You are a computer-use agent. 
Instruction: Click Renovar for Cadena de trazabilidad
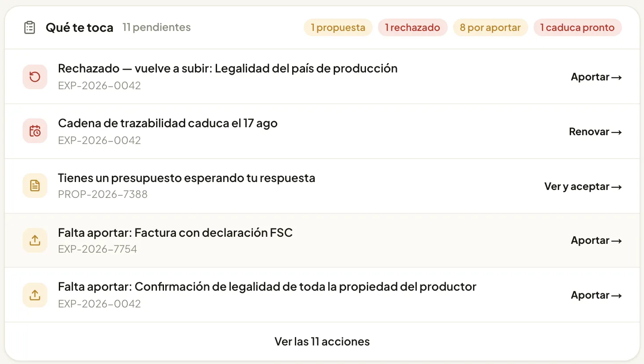click(595, 132)
